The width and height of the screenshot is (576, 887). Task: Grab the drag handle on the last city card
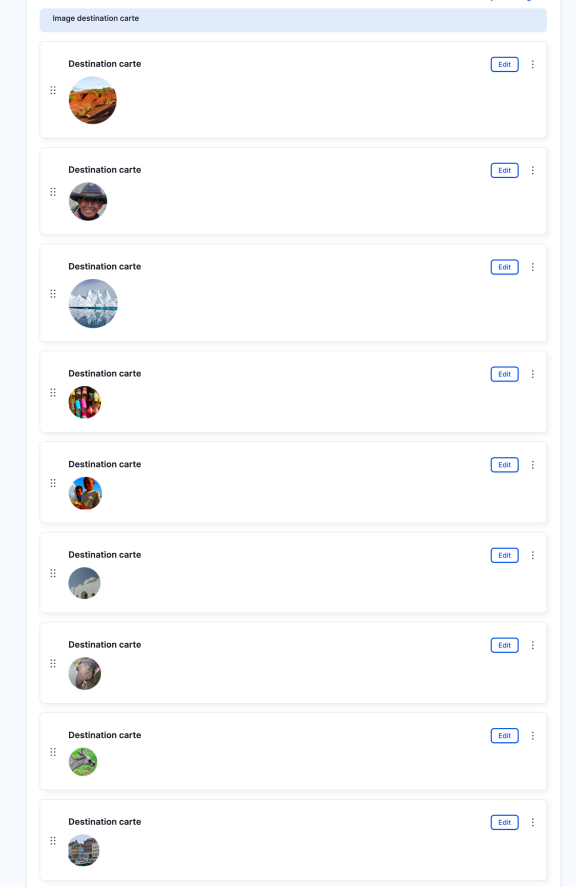pyautogui.click(x=53, y=840)
